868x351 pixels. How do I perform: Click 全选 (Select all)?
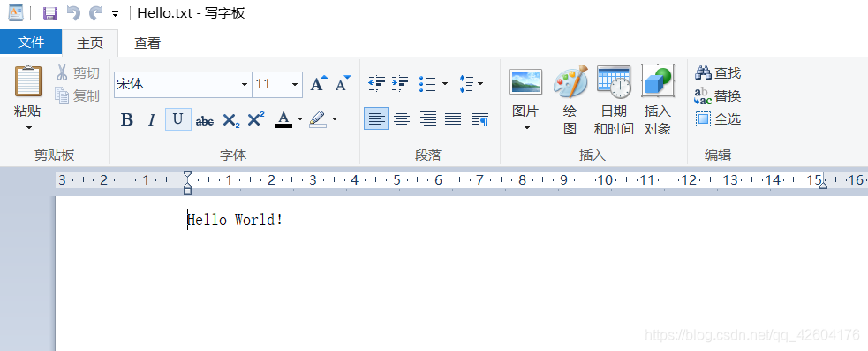tap(717, 118)
